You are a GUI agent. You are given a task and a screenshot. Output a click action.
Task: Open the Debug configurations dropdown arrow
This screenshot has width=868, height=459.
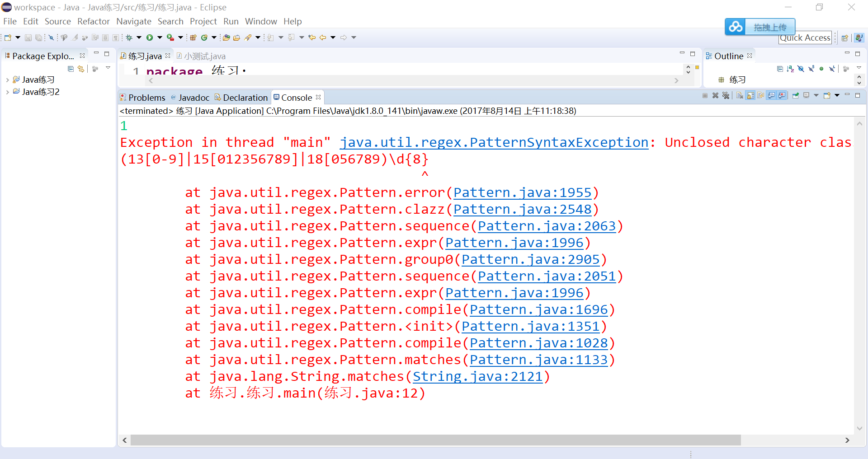[x=139, y=37]
